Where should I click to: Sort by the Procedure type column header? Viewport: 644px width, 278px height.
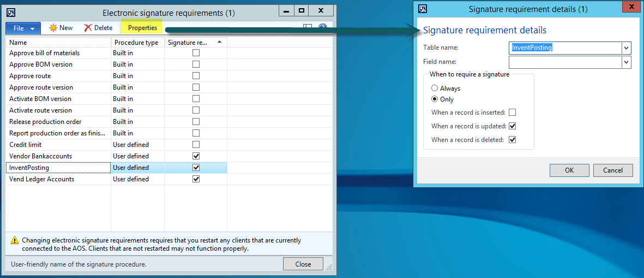tap(138, 43)
